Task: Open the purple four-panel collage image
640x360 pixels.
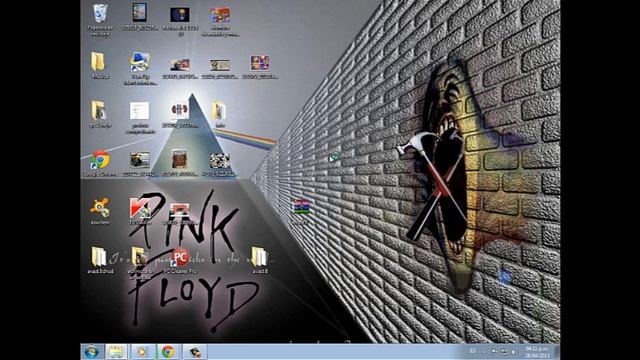Action: tap(260, 66)
